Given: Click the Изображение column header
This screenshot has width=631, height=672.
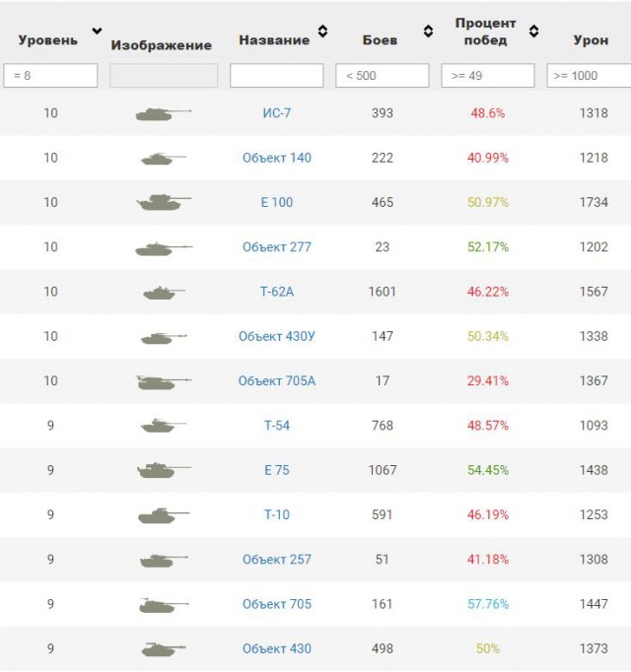Looking at the screenshot, I should click(x=162, y=45).
